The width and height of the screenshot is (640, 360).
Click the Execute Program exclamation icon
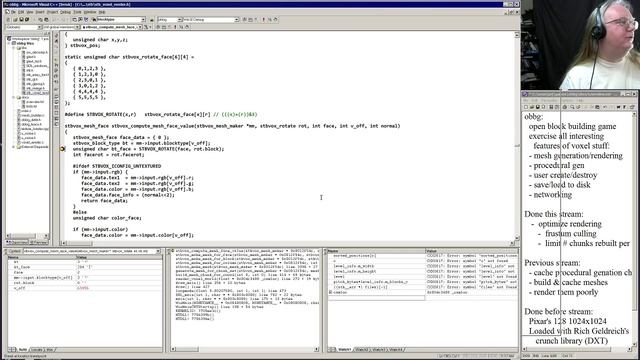pos(263,19)
